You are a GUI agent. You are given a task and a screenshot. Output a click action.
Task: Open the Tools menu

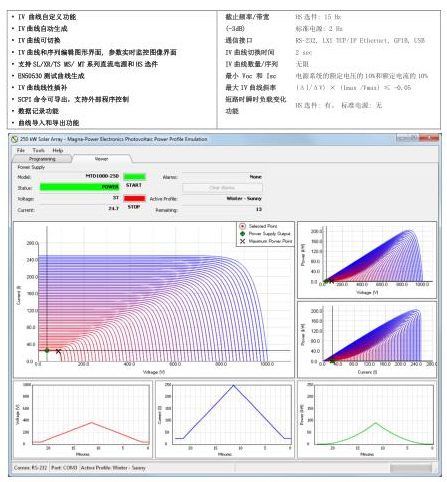pyautogui.click(x=38, y=150)
